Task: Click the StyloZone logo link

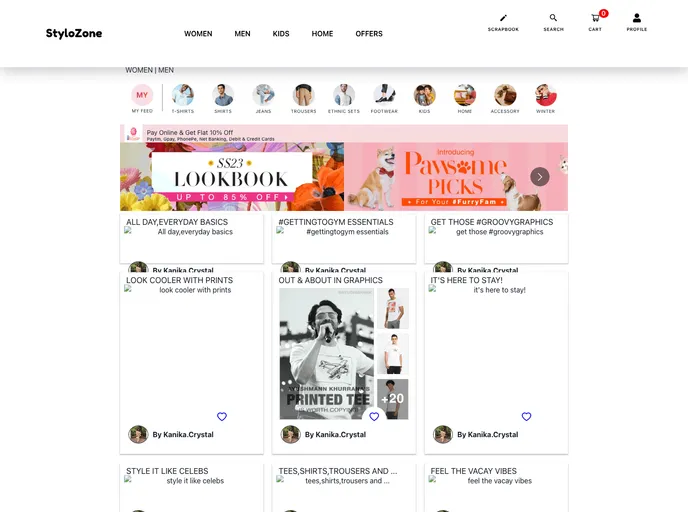Action: click(74, 34)
